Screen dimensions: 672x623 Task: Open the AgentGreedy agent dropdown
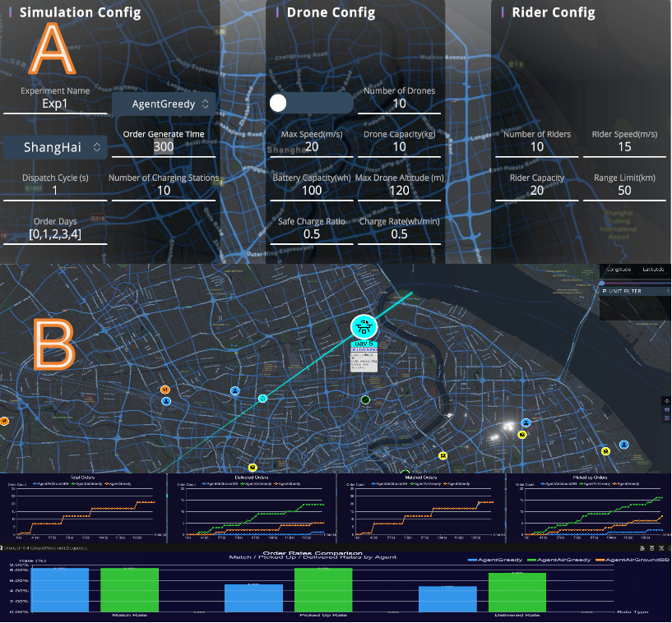point(164,104)
